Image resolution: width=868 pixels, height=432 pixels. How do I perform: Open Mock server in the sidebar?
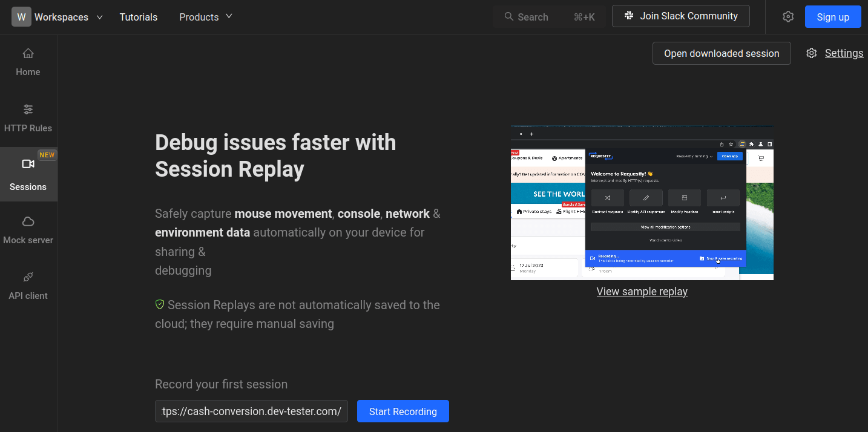(x=28, y=231)
